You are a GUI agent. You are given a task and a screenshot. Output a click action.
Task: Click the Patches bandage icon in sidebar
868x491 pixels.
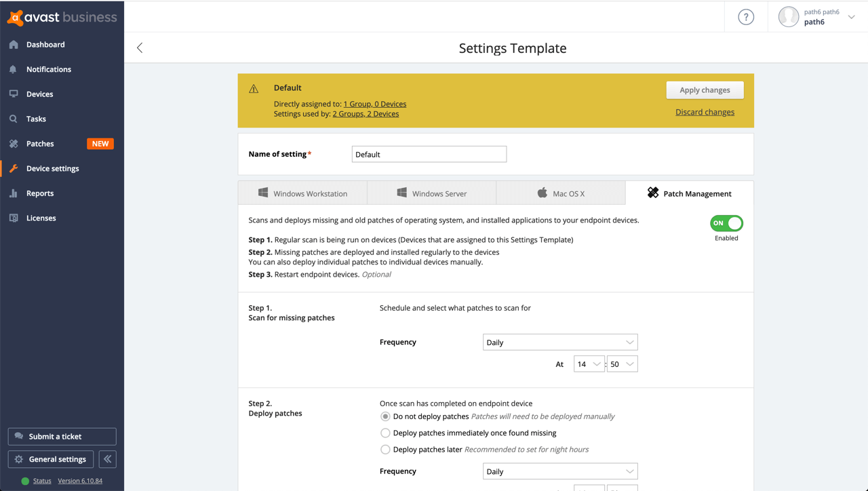click(14, 144)
